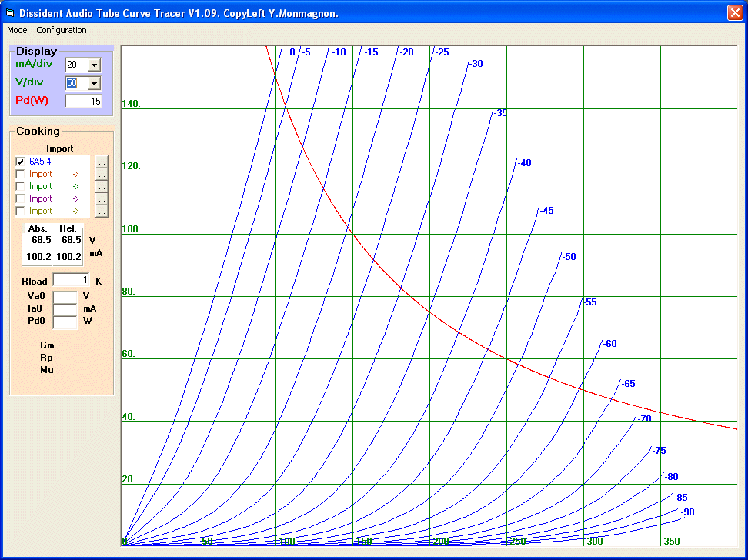Open the Configuration menu
This screenshot has width=748, height=560.
tap(62, 30)
